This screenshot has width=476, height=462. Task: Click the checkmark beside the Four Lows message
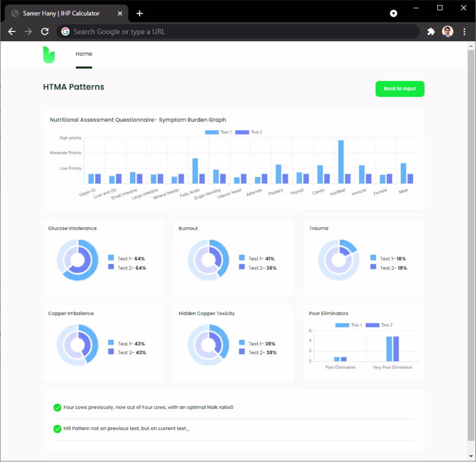click(x=58, y=407)
